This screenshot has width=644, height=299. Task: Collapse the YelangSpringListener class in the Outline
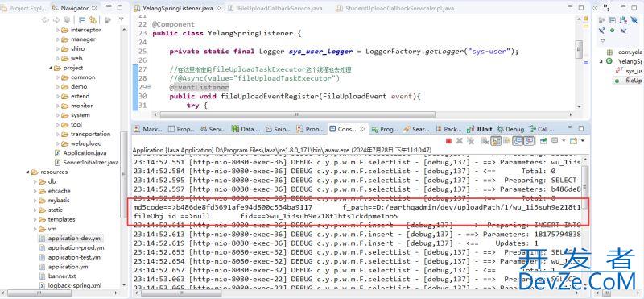(601, 61)
